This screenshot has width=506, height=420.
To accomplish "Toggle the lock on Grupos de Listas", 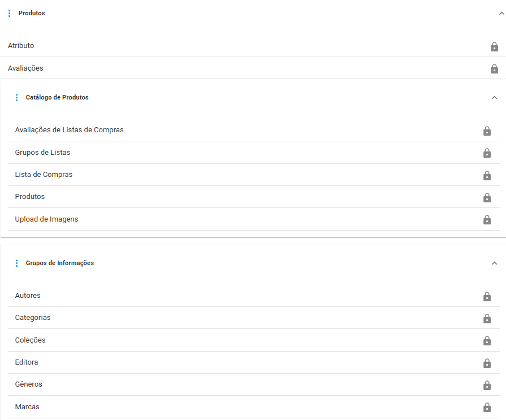I will pyautogui.click(x=487, y=153).
